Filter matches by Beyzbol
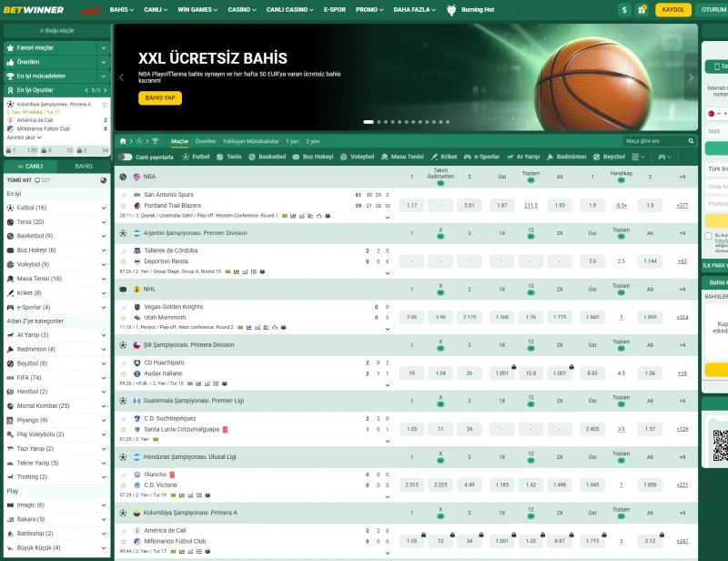The height and width of the screenshot is (561, 728). pos(609,158)
